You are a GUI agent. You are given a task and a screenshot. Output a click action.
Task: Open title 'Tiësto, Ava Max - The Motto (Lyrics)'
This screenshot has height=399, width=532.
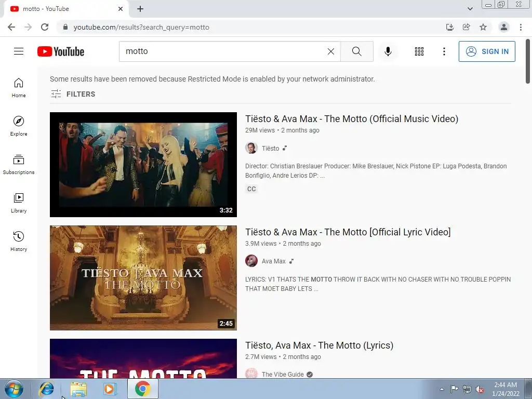tap(320, 345)
